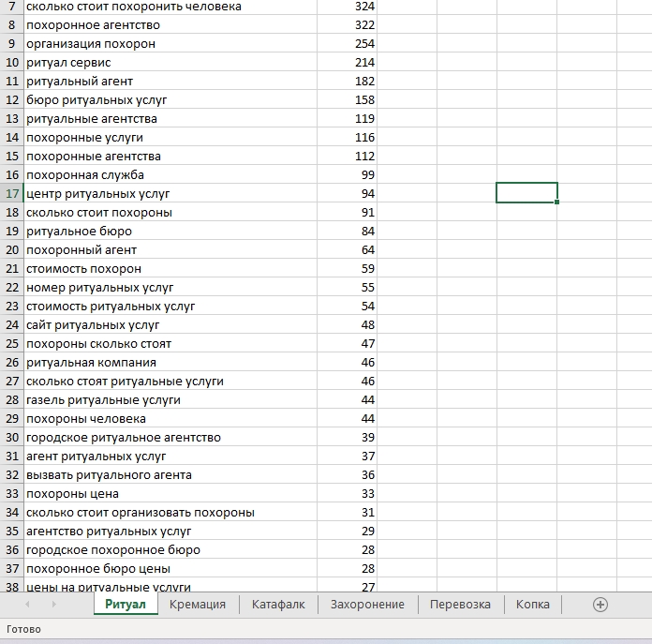Open the Копка sheet tab
The image size is (652, 644).
[x=532, y=605]
